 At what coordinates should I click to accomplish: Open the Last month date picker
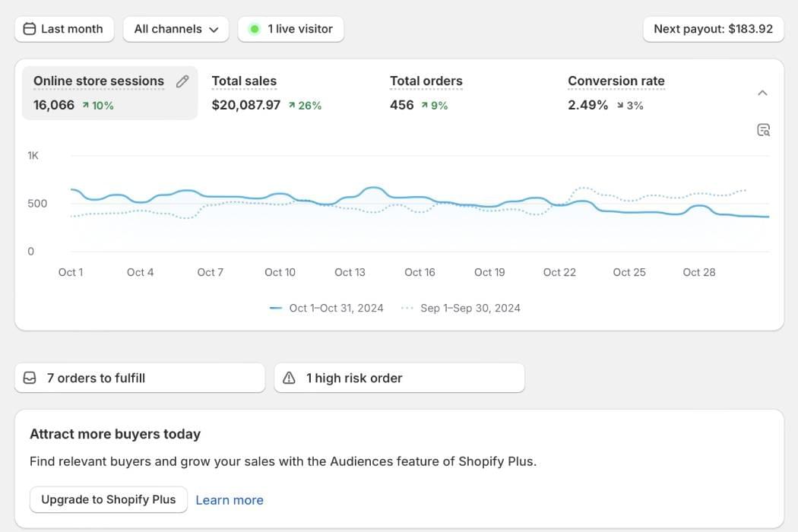pos(65,29)
